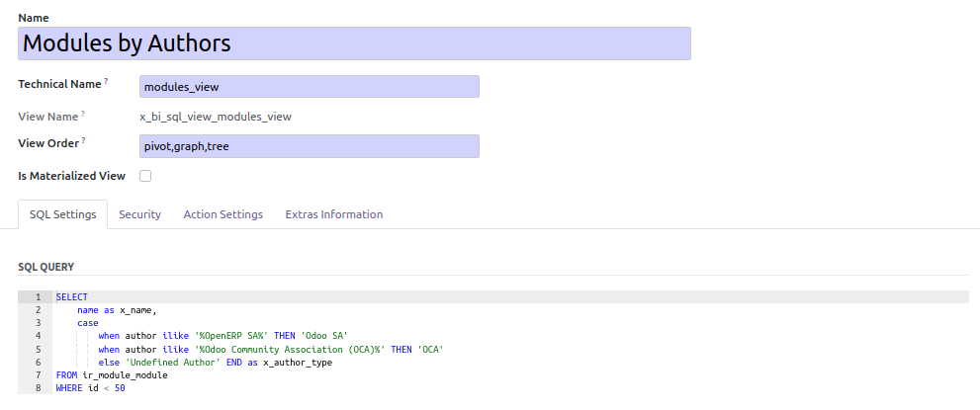The image size is (980, 410).
Task: Click the x_bi_sql_view_modules_view view name text
Action: pos(216,117)
